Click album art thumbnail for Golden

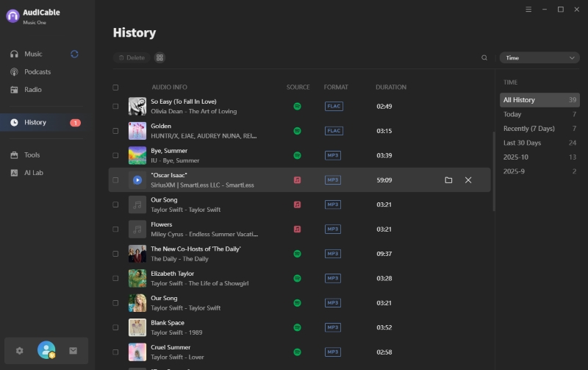(x=137, y=131)
